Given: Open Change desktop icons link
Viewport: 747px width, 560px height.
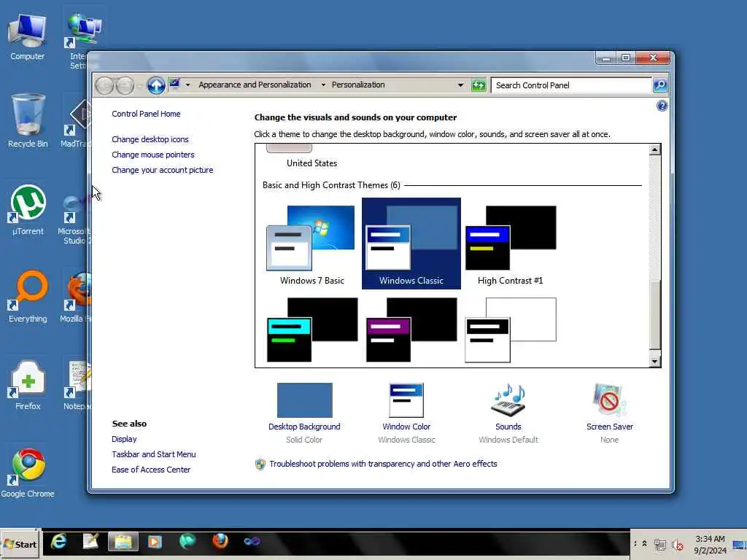Looking at the screenshot, I should 150,139.
